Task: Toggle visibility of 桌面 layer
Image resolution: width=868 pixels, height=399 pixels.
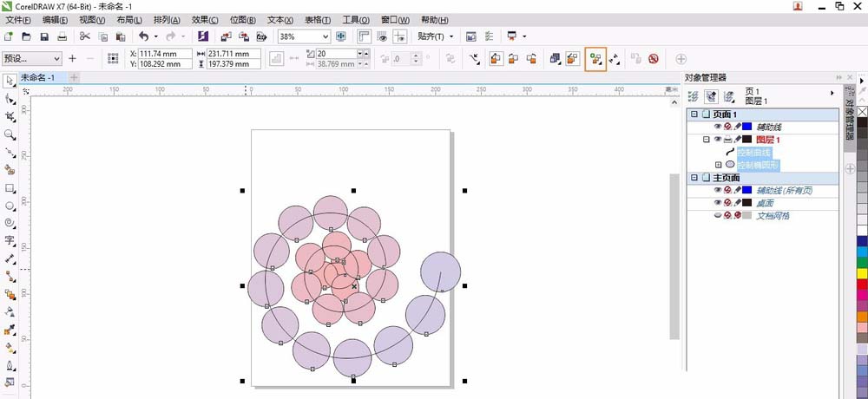Action: 718,202
